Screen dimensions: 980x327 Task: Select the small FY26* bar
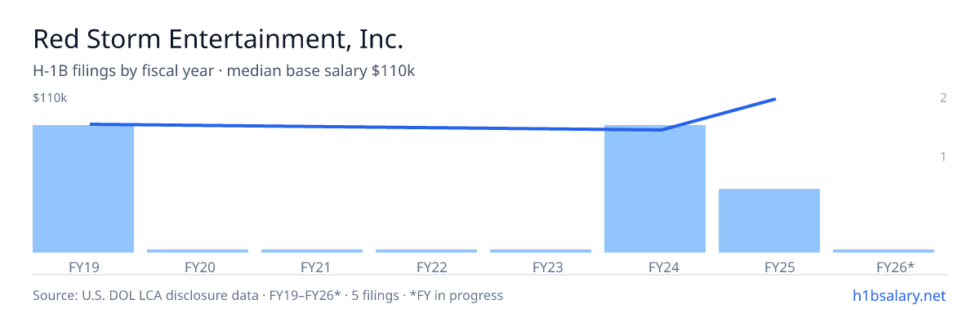[x=884, y=251]
